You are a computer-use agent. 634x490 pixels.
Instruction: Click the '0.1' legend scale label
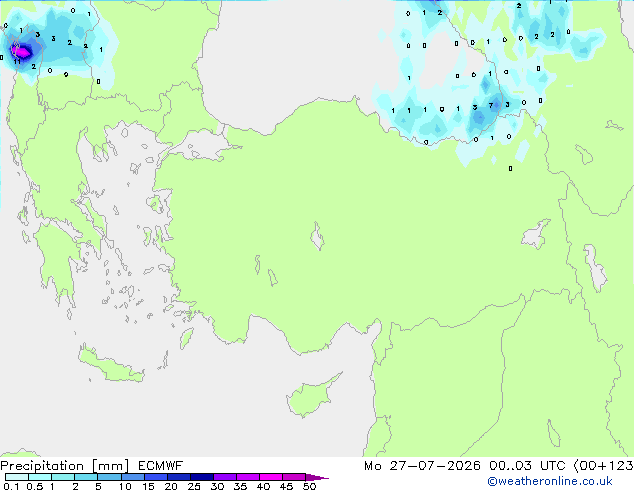click(x=11, y=486)
